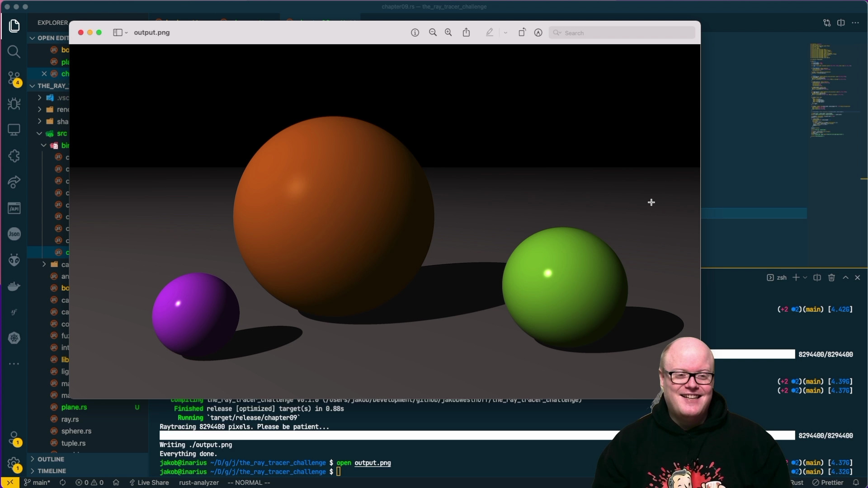Select the zsh terminal label

coord(777,277)
